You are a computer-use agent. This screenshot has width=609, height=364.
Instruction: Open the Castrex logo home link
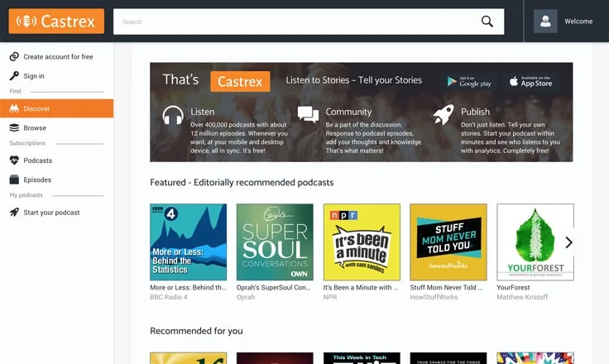coord(56,22)
